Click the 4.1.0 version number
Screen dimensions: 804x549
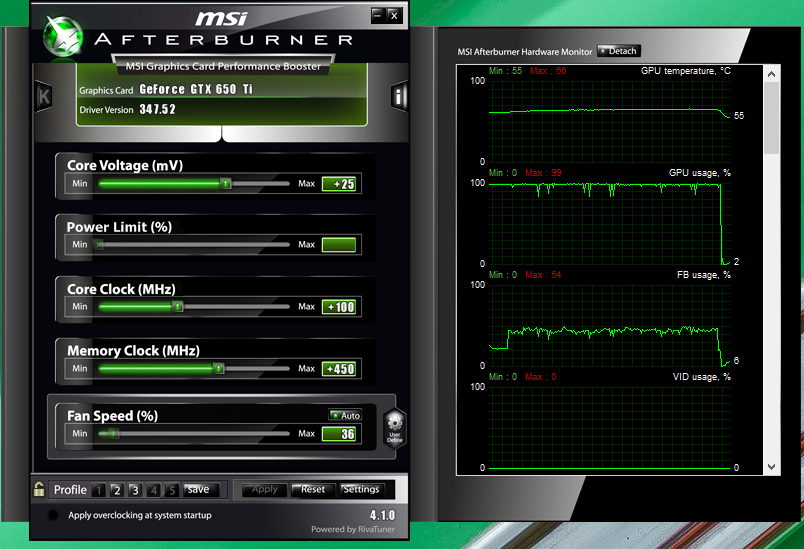point(383,515)
